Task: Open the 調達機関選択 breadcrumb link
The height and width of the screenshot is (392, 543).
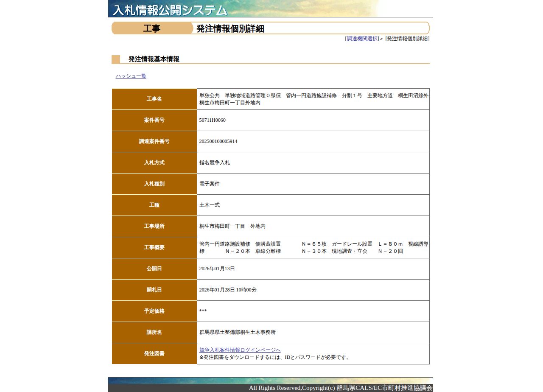Action: pos(362,39)
